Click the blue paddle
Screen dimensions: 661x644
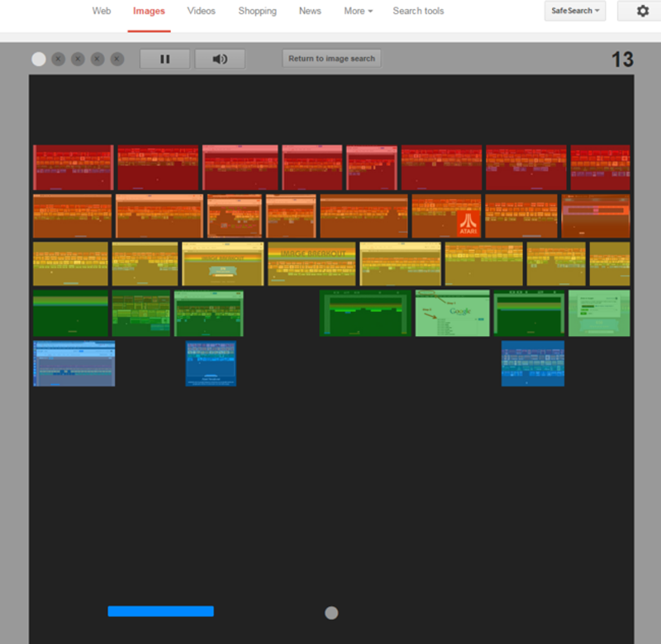click(x=160, y=611)
